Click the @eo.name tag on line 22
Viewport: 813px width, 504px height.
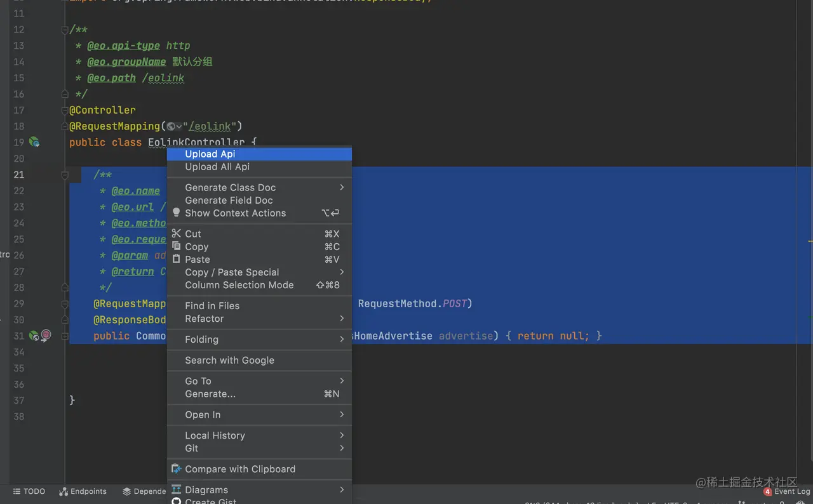pos(136,190)
